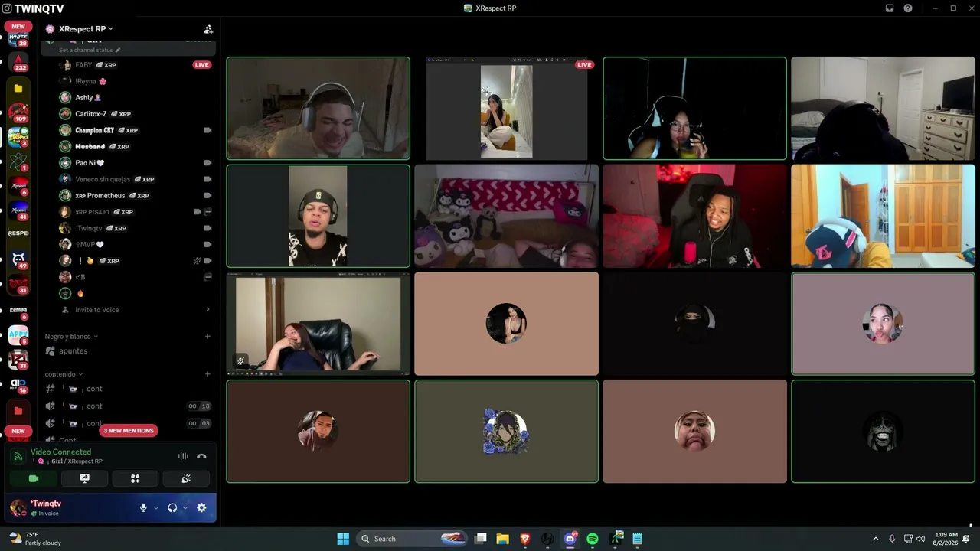This screenshot has height=551, width=980.
Task: Select voice user Carlitox-Z
Action: [x=129, y=114]
